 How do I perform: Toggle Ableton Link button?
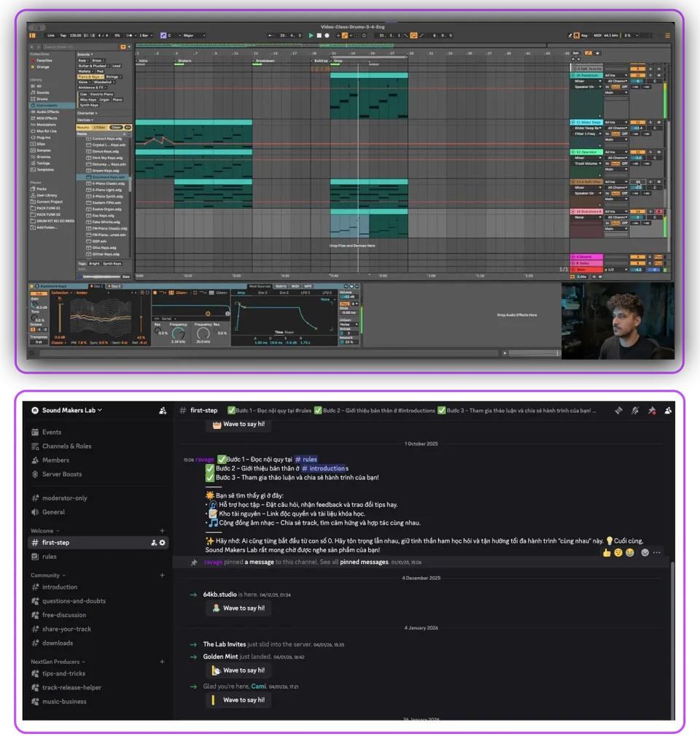[x=50, y=35]
